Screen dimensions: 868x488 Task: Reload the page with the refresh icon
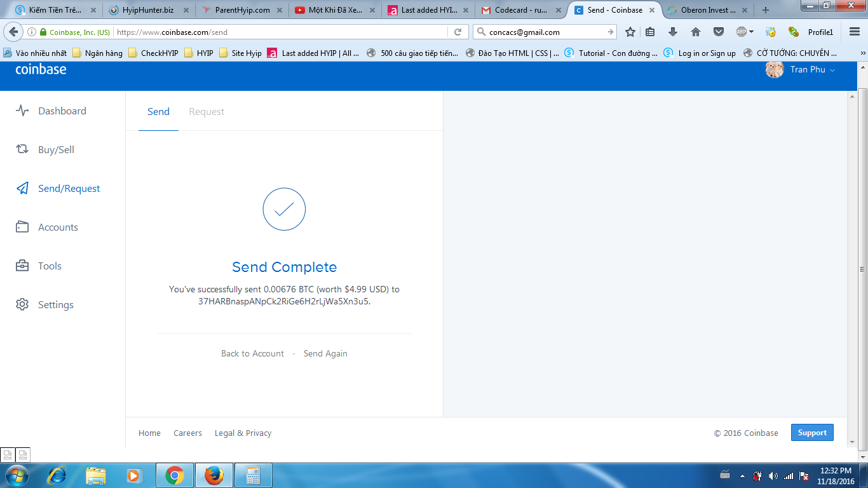(x=458, y=32)
